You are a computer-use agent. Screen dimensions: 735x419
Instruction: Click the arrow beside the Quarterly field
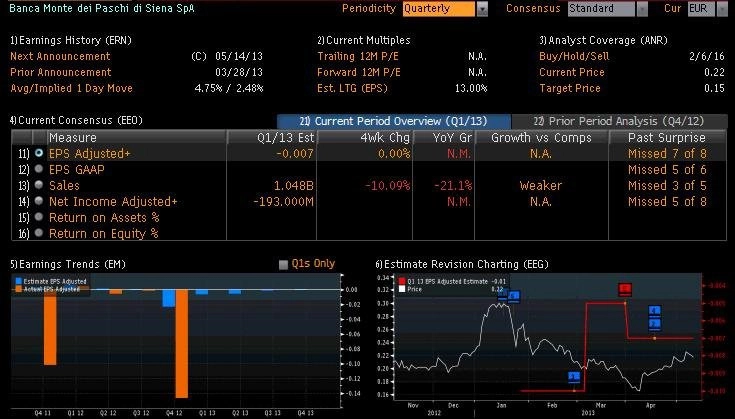pos(482,9)
